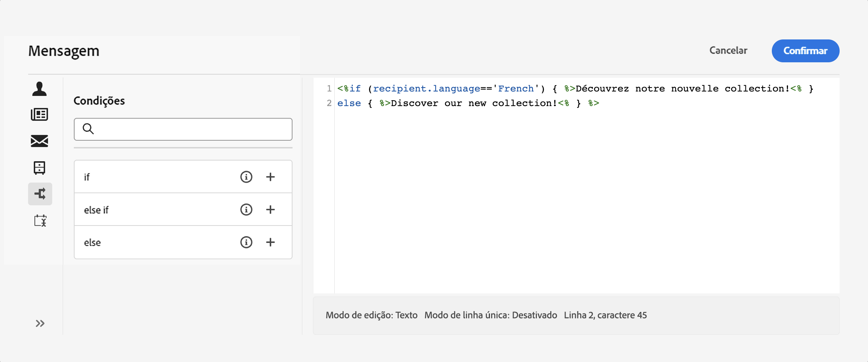Expand the sidebar with double chevron
Screen dimensions: 868x362
[40, 323]
